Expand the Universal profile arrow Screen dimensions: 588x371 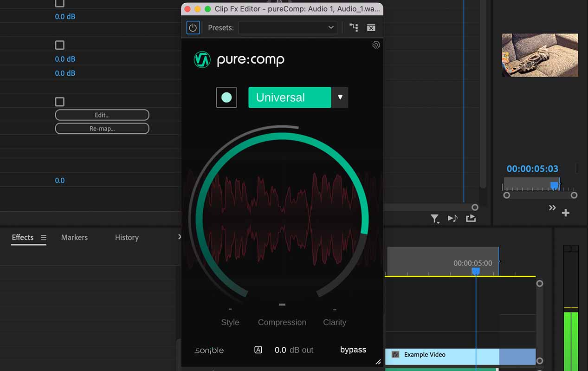click(x=340, y=98)
